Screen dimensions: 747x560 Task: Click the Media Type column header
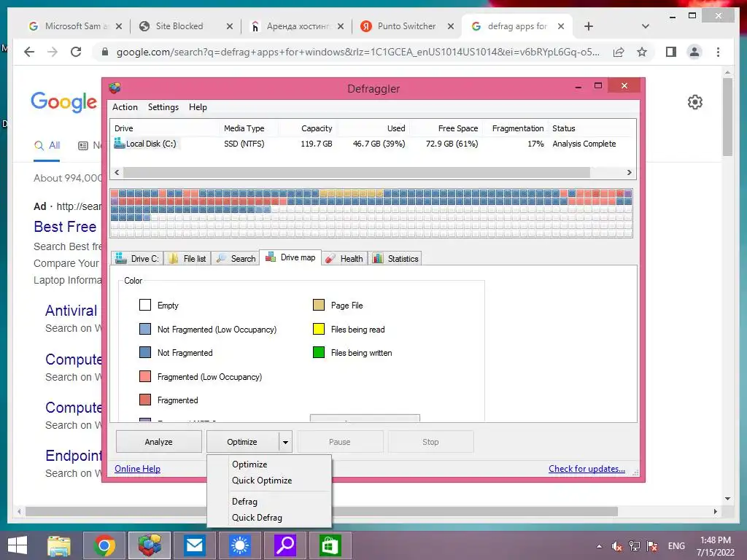(x=249, y=128)
